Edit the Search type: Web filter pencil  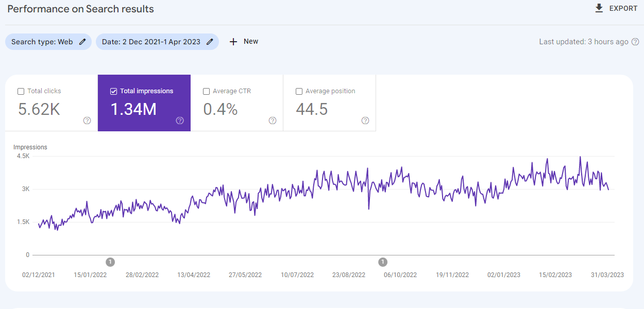point(82,42)
